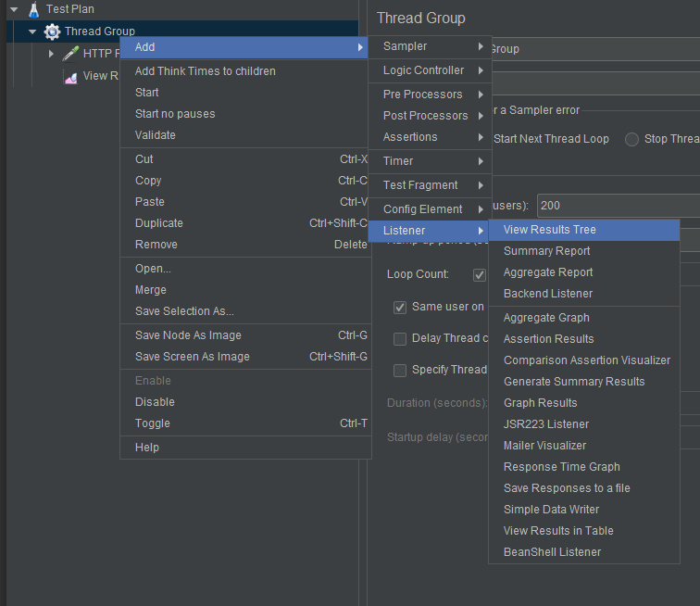Select the Stop Thread radio button

(x=631, y=139)
